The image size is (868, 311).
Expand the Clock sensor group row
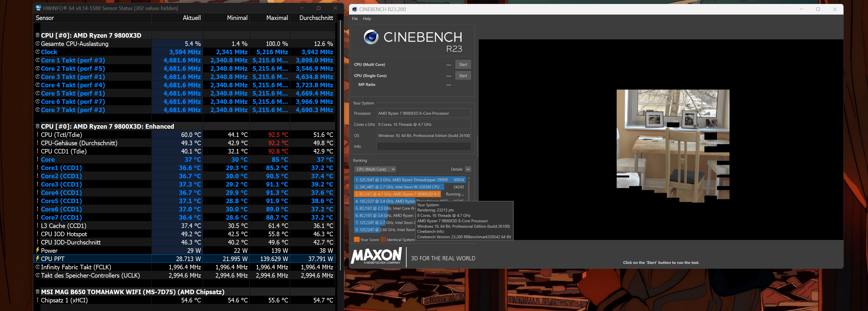tap(49, 52)
